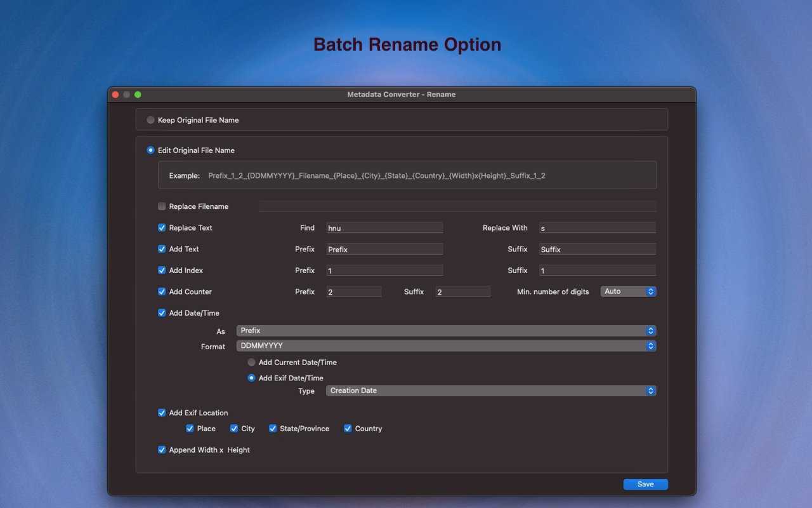Choose Add Current Date/Time radio button

(252, 363)
